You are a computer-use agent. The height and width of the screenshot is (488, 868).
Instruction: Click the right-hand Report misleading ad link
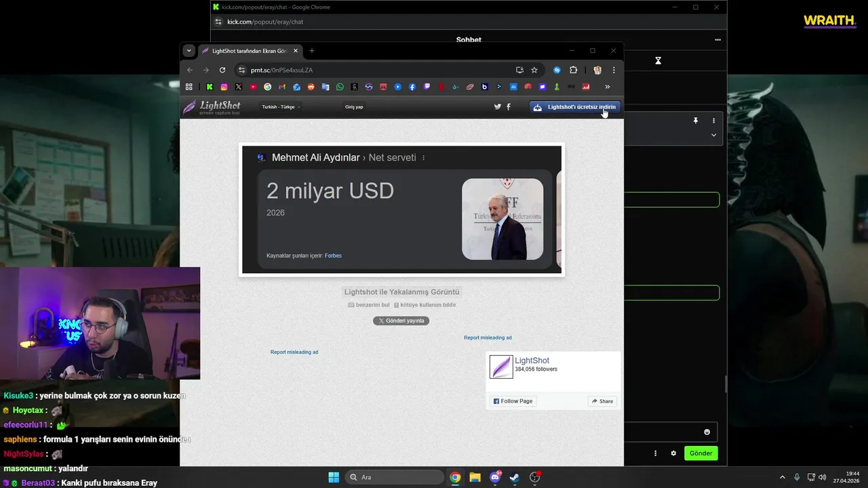click(488, 338)
